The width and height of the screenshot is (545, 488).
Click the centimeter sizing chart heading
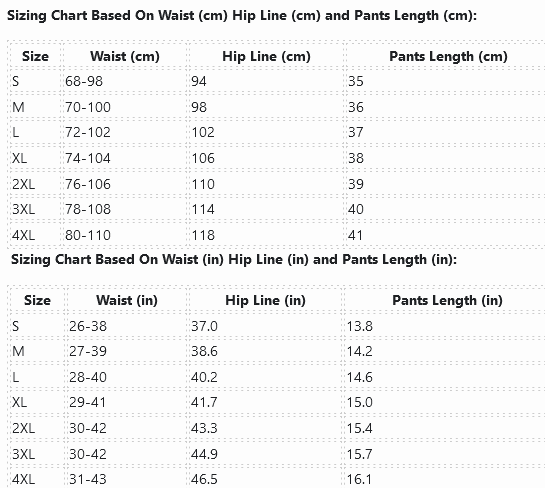pos(242,16)
